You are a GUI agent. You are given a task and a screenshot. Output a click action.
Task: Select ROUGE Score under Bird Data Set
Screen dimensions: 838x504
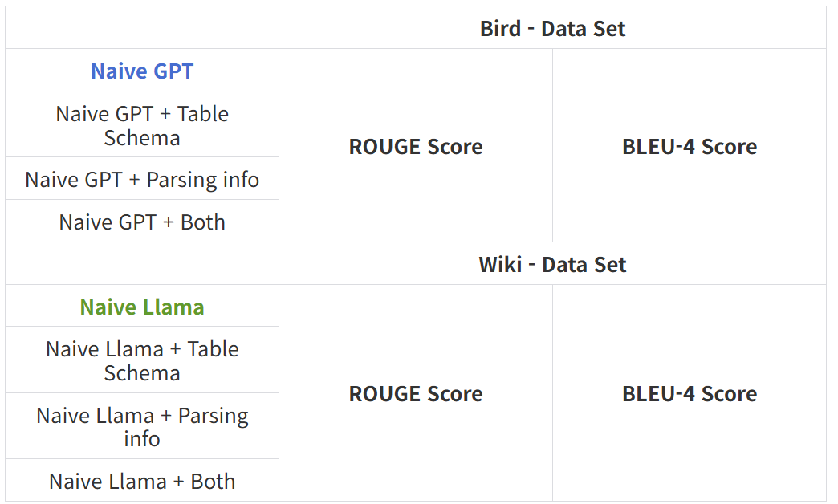[416, 147]
